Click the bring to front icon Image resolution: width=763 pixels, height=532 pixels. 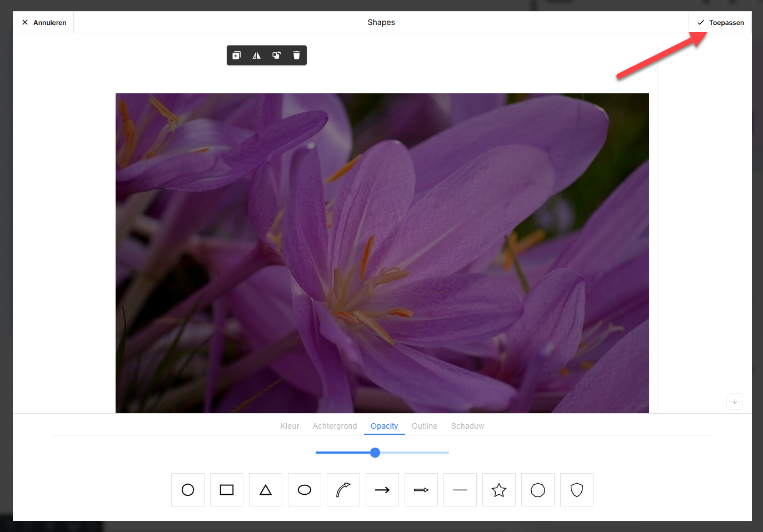click(x=276, y=56)
